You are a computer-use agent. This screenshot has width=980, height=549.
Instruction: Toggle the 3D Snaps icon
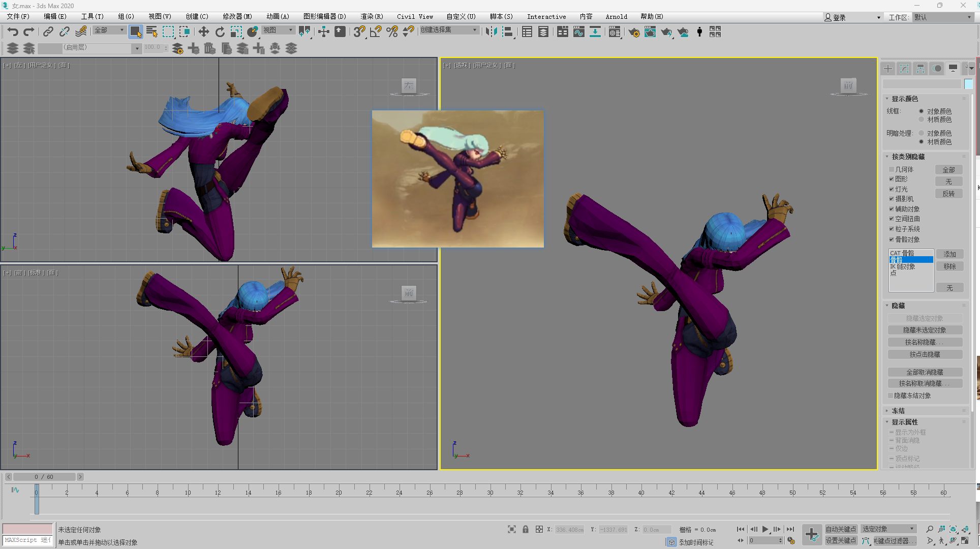359,32
